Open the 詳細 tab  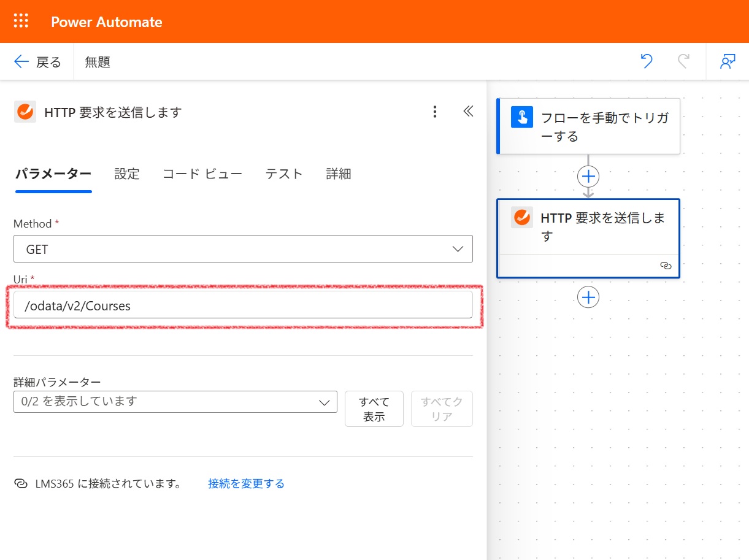pyautogui.click(x=339, y=174)
